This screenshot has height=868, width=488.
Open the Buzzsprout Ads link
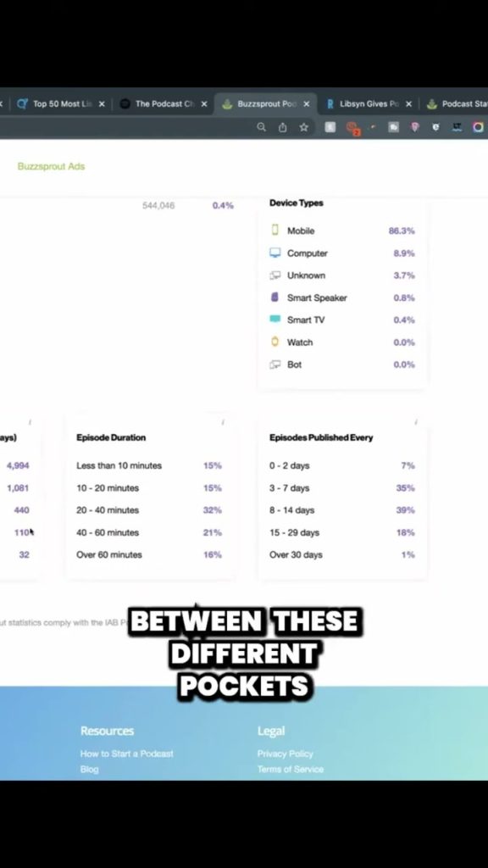51,166
